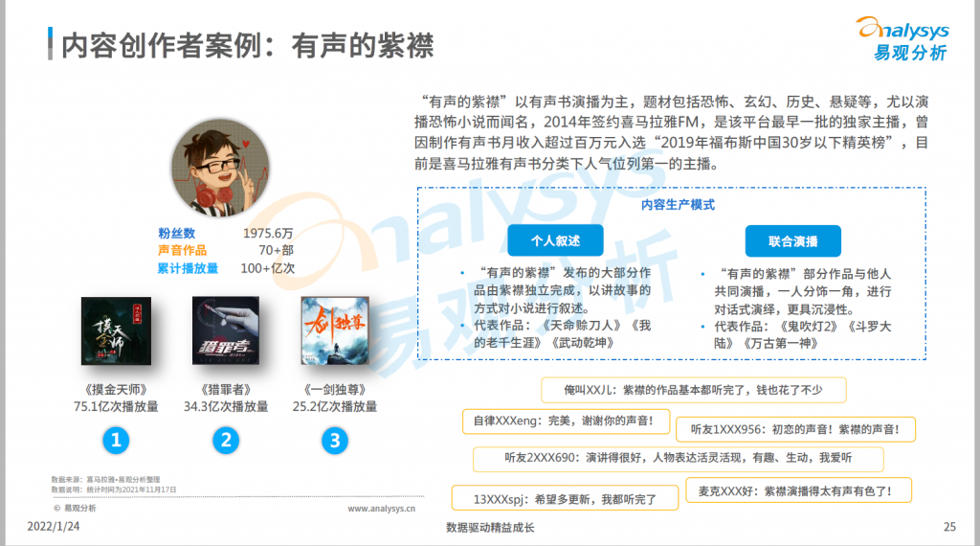Click the blue number 3 badge

334,441
